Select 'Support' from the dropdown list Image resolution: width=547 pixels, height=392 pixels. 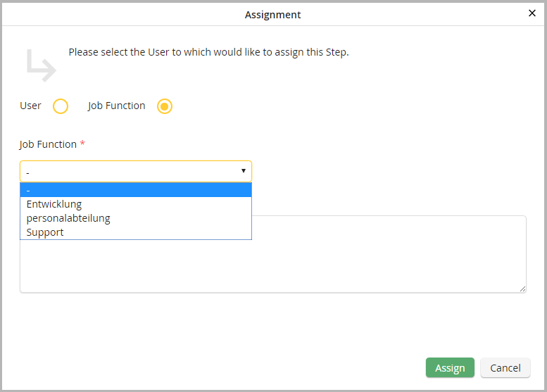pyautogui.click(x=45, y=232)
